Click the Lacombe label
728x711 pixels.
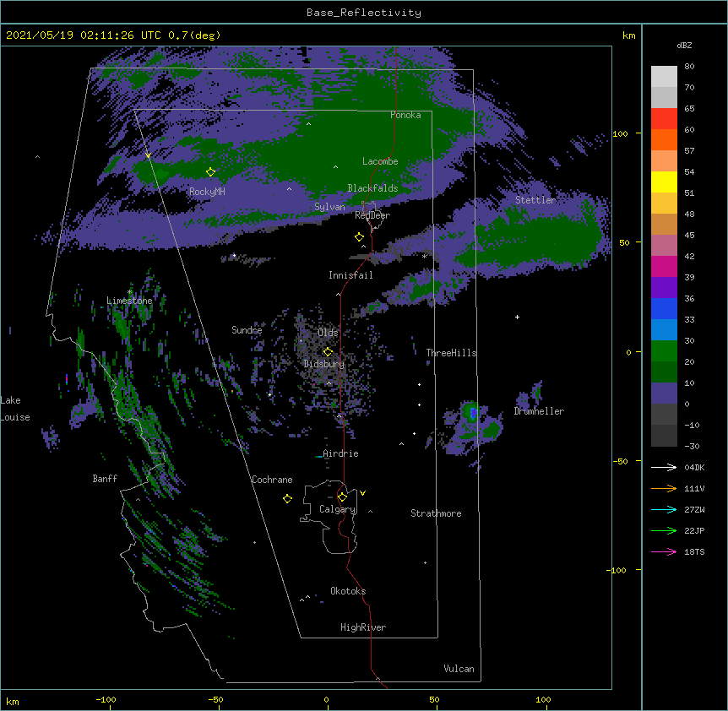pos(380,161)
